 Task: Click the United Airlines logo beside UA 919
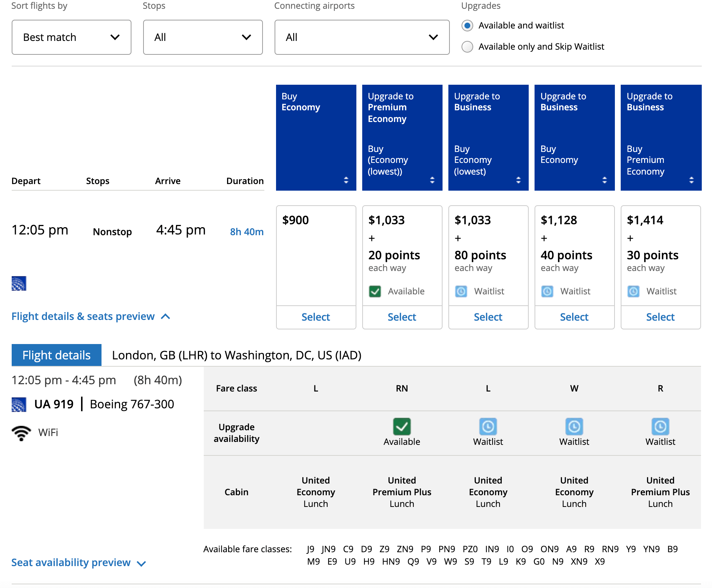pyautogui.click(x=19, y=404)
